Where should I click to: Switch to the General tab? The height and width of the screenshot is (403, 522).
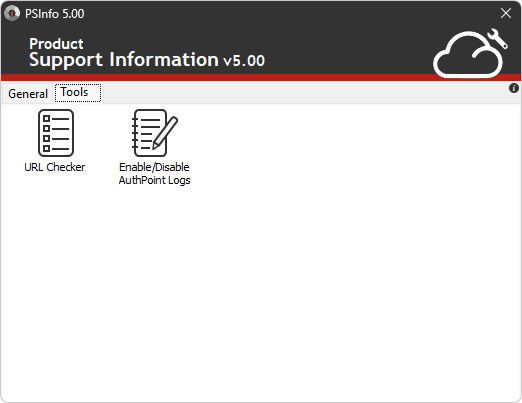[28, 94]
